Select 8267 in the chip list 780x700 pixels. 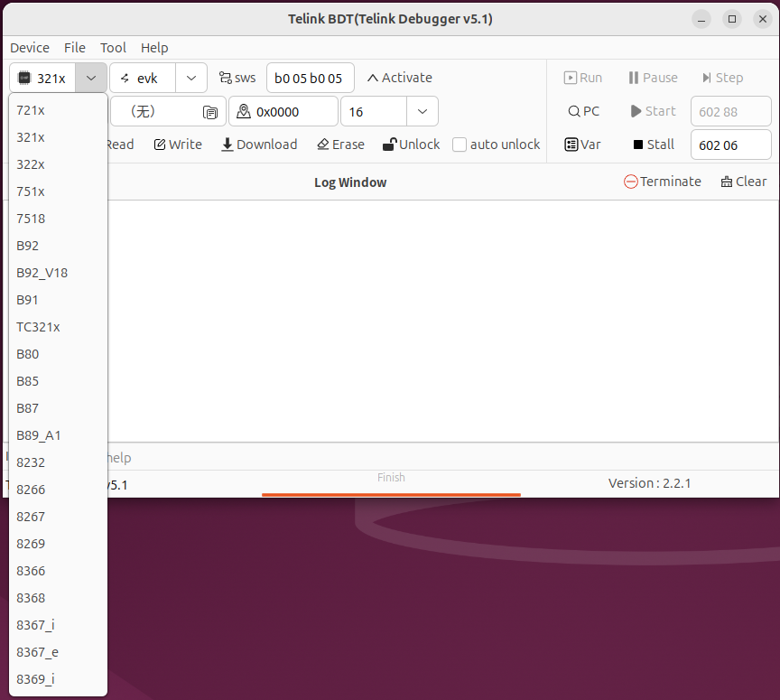coord(58,517)
